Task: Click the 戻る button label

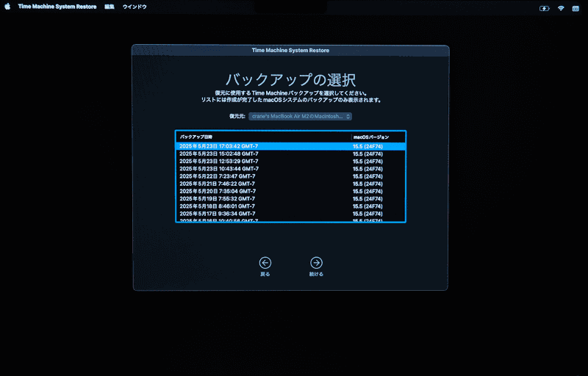Action: 265,274
